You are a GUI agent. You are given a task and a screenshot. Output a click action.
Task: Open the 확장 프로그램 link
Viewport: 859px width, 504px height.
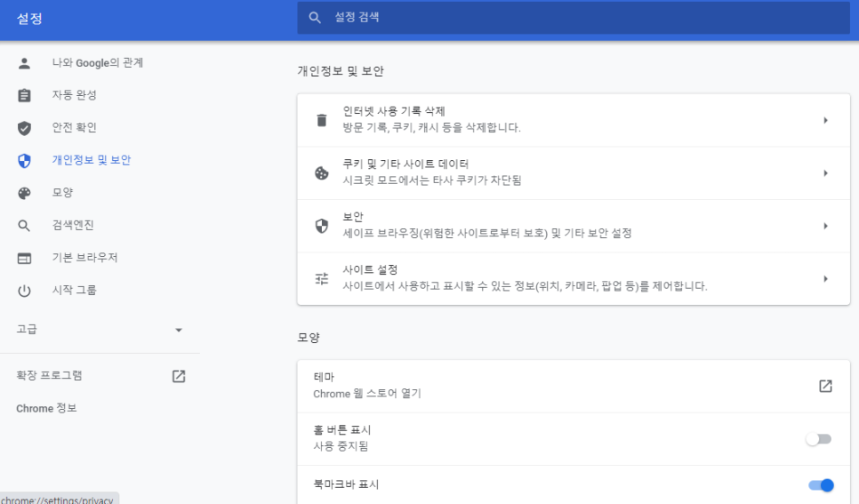click(49, 375)
